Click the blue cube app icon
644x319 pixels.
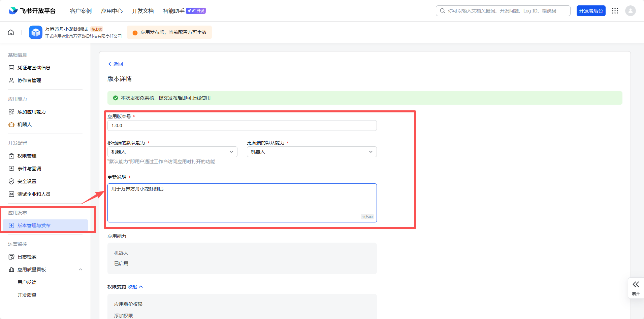(x=36, y=32)
